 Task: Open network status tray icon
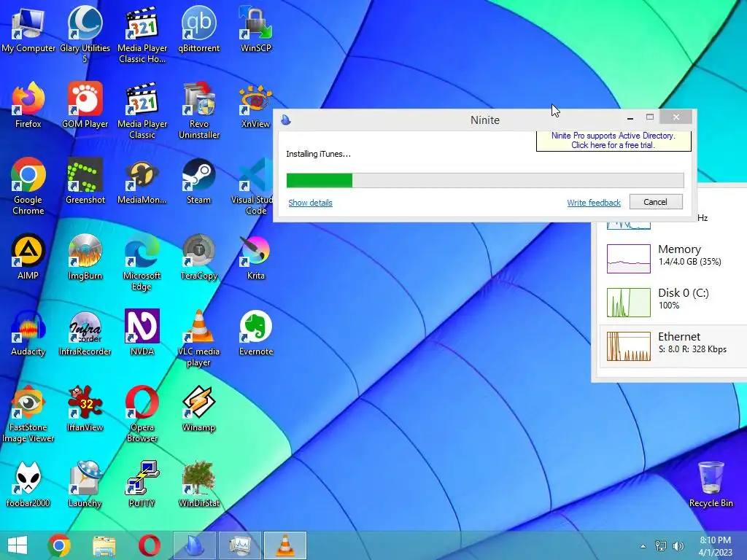[661, 546]
